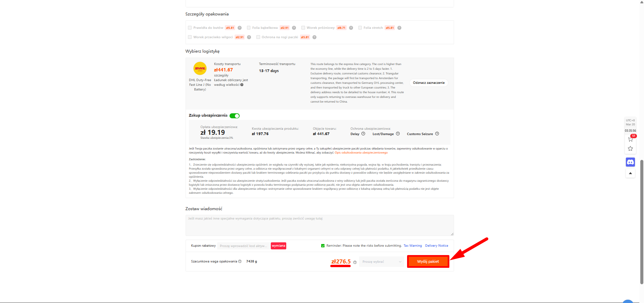This screenshot has width=644, height=303.
Task: Click help icon beside Szacunkowa waga opakowania
Action: click(240, 261)
